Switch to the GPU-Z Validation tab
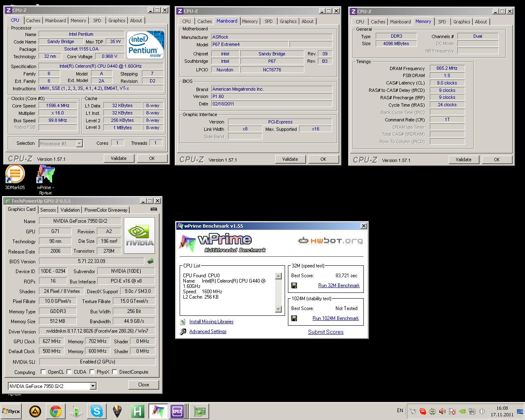525x420 pixels. [x=70, y=210]
